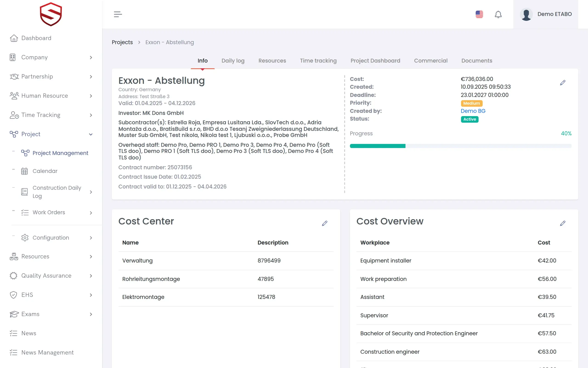The image size is (588, 368).
Task: Click the Configuration gear icon
Action: tap(25, 238)
